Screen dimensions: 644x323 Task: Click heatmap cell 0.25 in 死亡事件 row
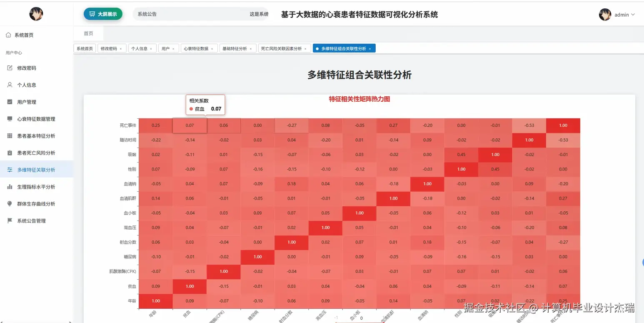[x=156, y=125]
